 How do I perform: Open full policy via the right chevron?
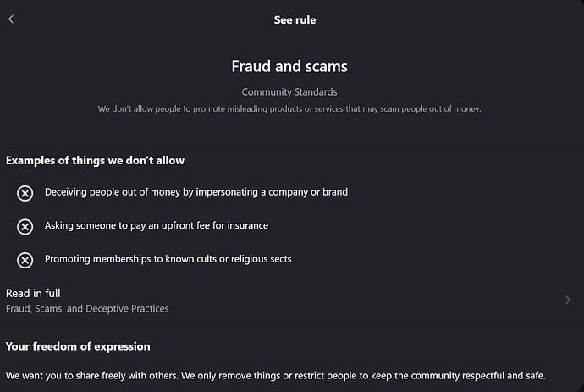[567, 300]
